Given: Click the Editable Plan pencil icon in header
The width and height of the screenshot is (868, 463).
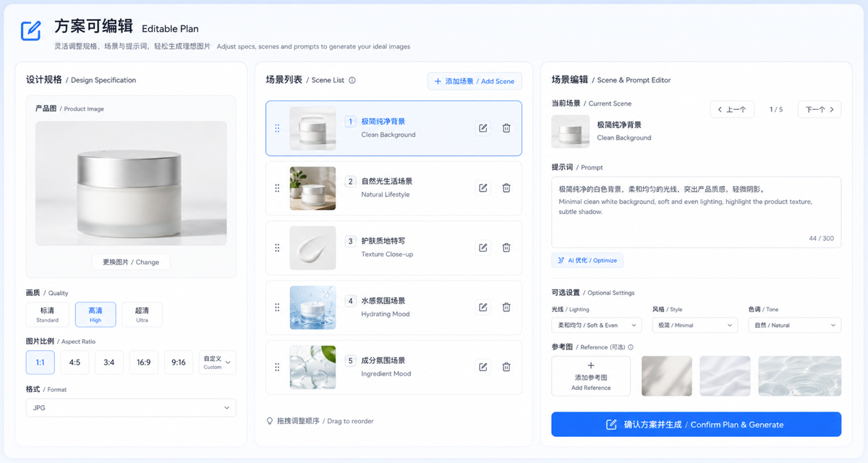Looking at the screenshot, I should (x=30, y=30).
